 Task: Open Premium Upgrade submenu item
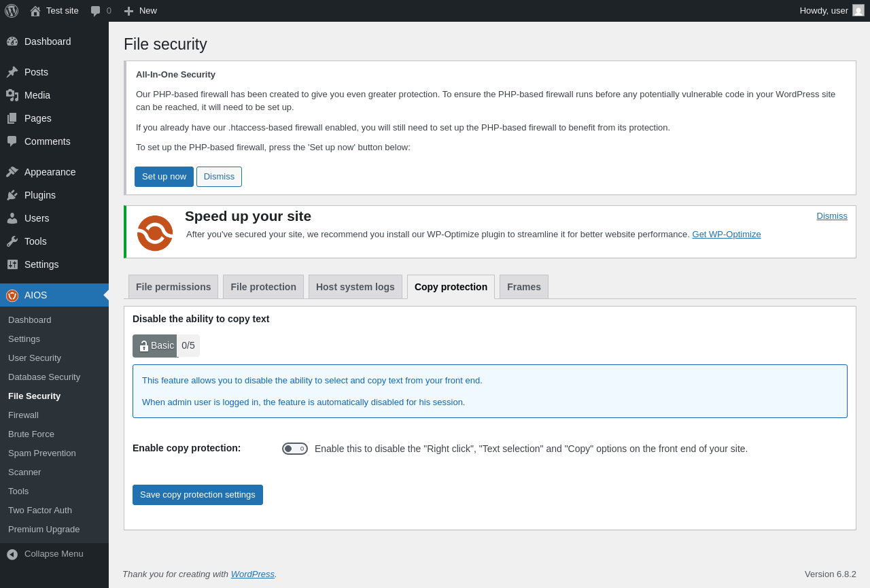pos(54,529)
